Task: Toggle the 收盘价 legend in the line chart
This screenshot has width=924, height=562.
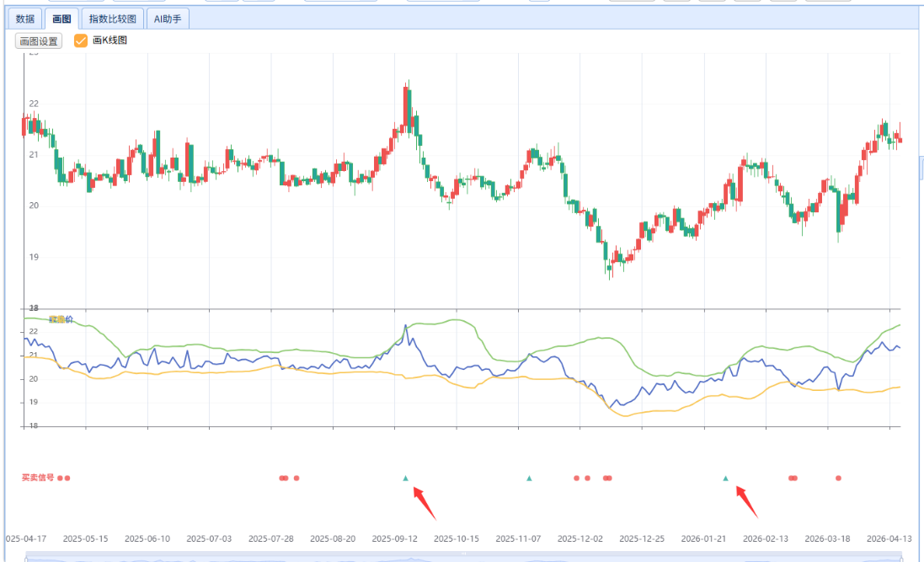Action: (61, 319)
